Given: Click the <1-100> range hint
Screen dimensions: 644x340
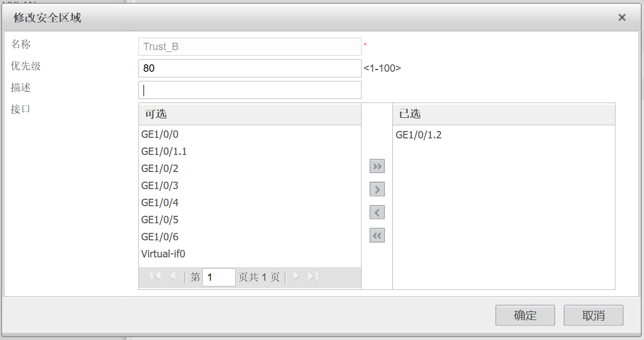Looking at the screenshot, I should click(x=382, y=68).
